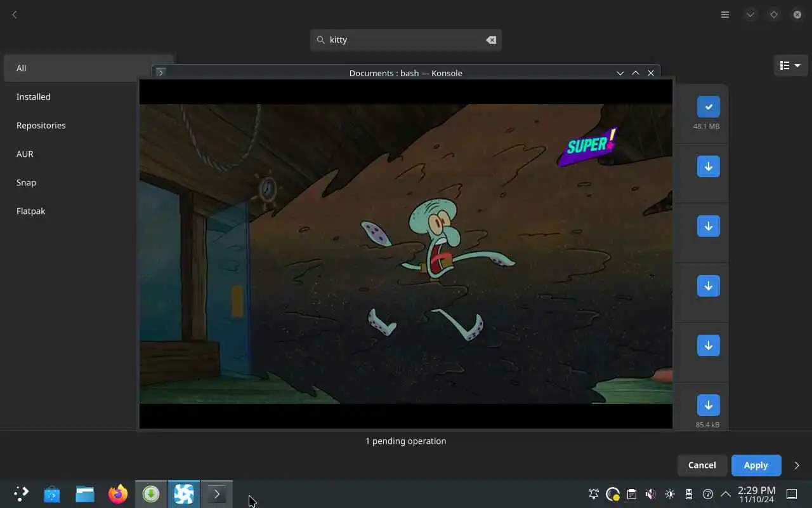This screenshot has height=508, width=812.
Task: Select the All category
Action: click(x=89, y=68)
